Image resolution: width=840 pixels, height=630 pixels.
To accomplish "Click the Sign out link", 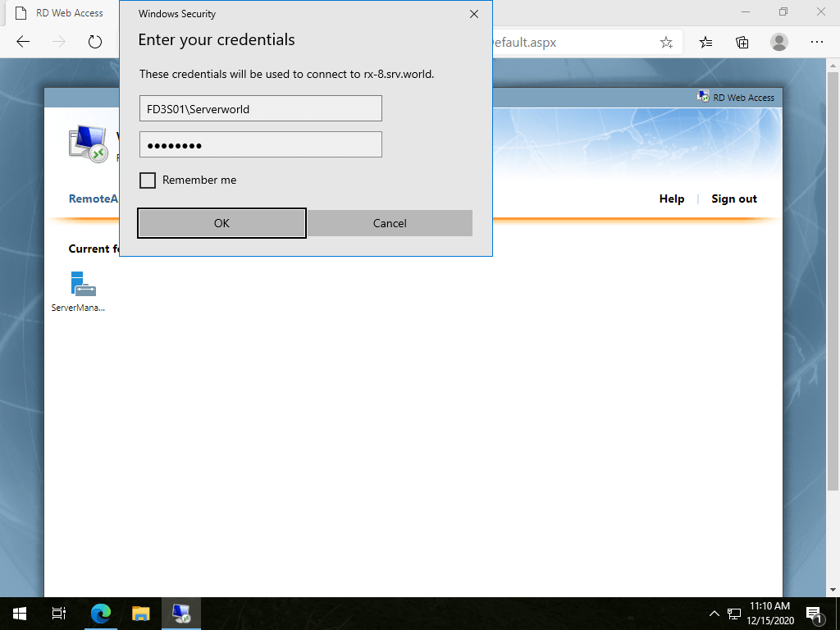I will [x=733, y=199].
